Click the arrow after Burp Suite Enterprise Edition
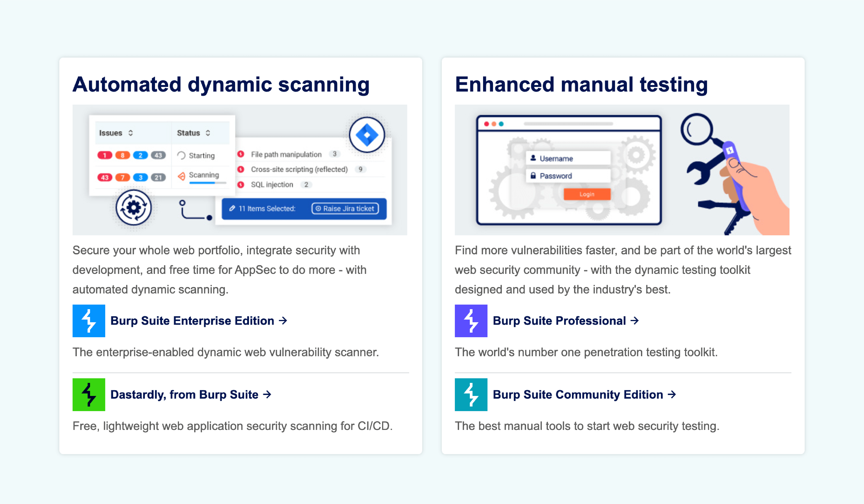Image resolution: width=864 pixels, height=504 pixels. click(283, 321)
